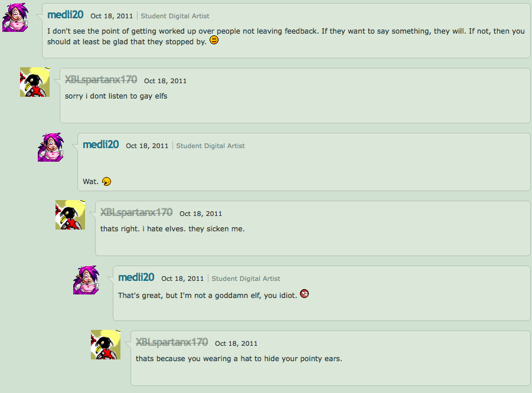Image resolution: width=532 pixels, height=393 pixels.
Task: Click the Oct 18, 2011 date on top comment
Action: 112,16
